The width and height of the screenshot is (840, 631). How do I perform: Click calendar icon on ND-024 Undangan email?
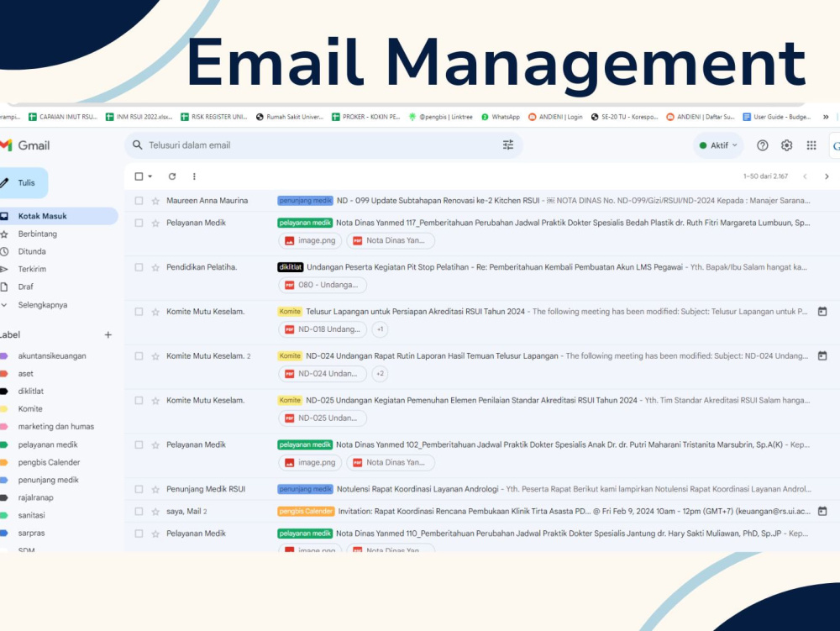822,355
